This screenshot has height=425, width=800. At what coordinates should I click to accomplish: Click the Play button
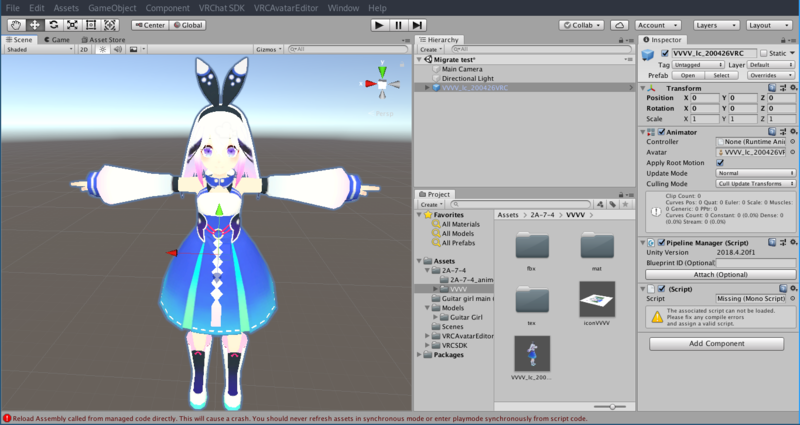(x=379, y=25)
